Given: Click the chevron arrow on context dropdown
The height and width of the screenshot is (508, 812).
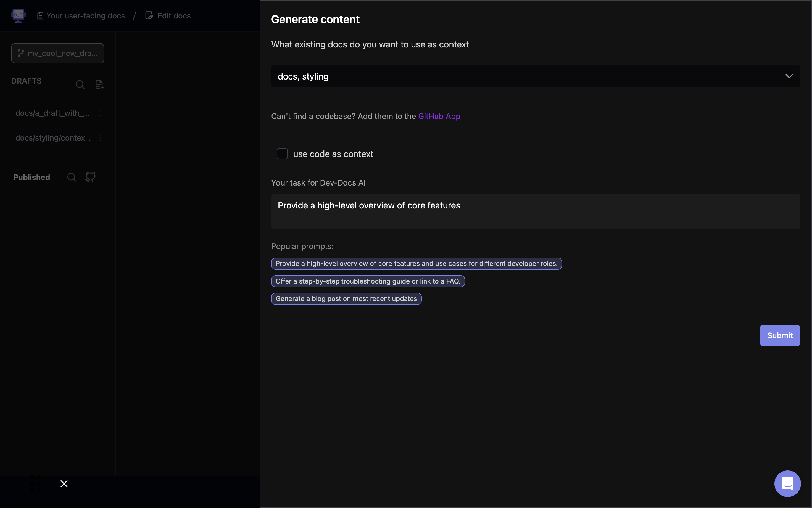Looking at the screenshot, I should pyautogui.click(x=789, y=76).
